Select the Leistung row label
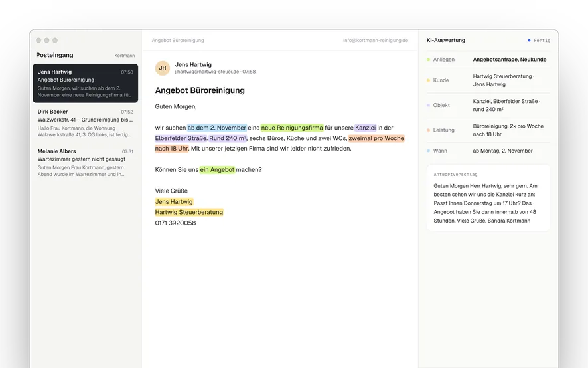Image resolution: width=588 pixels, height=368 pixels. (443, 130)
